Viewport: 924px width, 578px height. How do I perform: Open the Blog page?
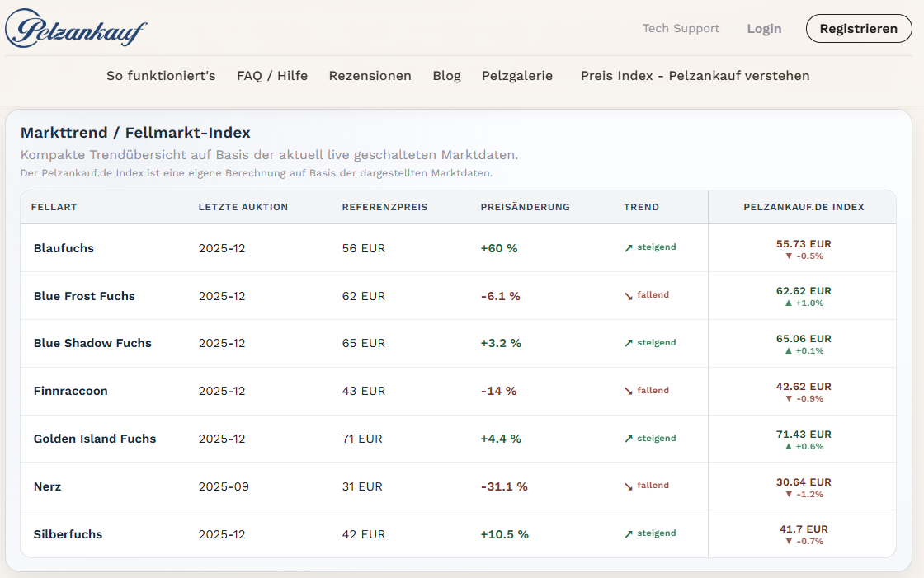pos(446,75)
